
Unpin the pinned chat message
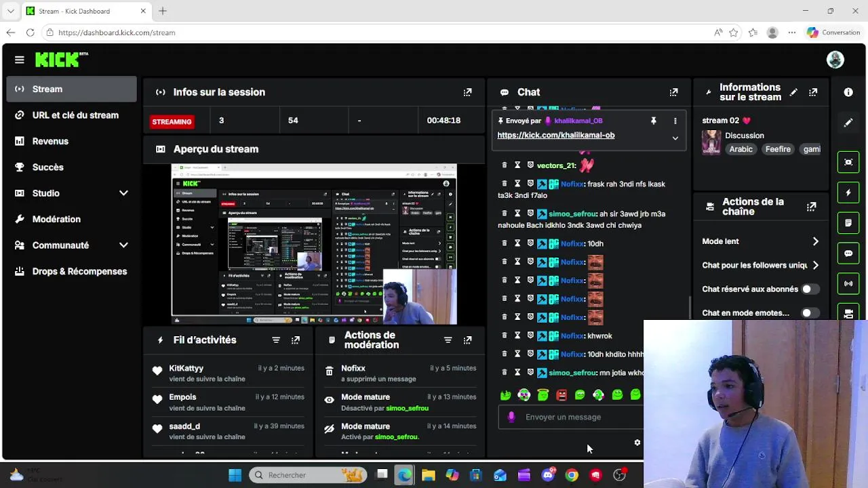(654, 121)
